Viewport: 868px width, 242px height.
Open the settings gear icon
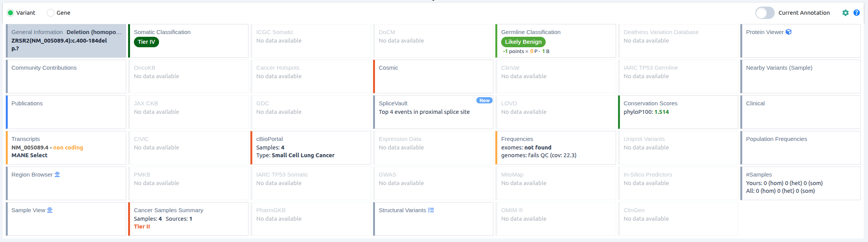[846, 13]
